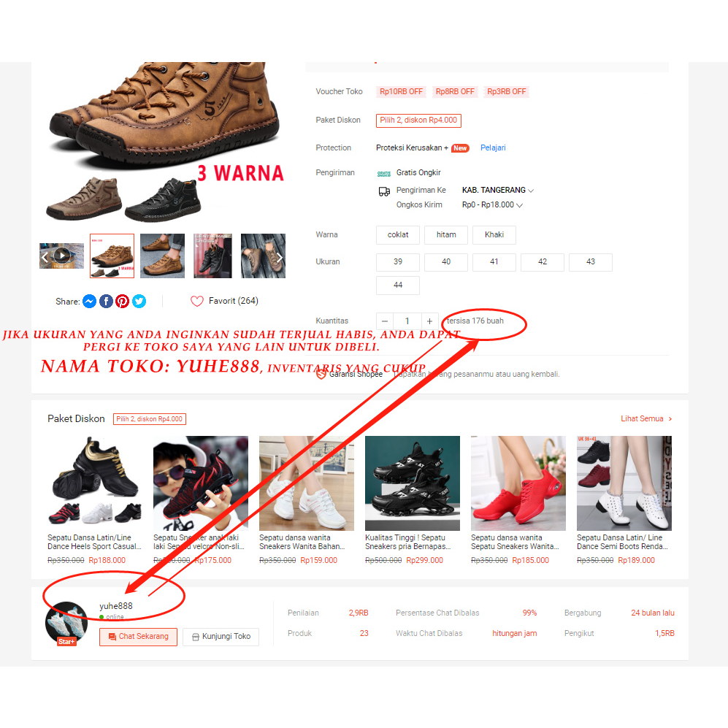Share product on Pinterest icon
Viewport: 728px width, 728px height.
tap(122, 302)
